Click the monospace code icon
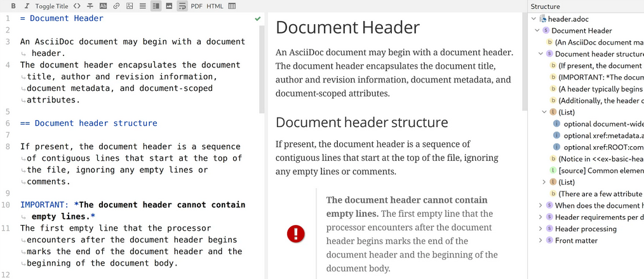The height and width of the screenshot is (279, 644). (x=77, y=6)
